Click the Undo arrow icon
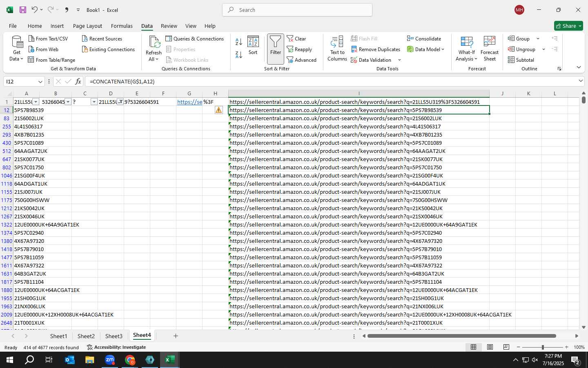Image resolution: width=588 pixels, height=368 pixels. tap(34, 10)
